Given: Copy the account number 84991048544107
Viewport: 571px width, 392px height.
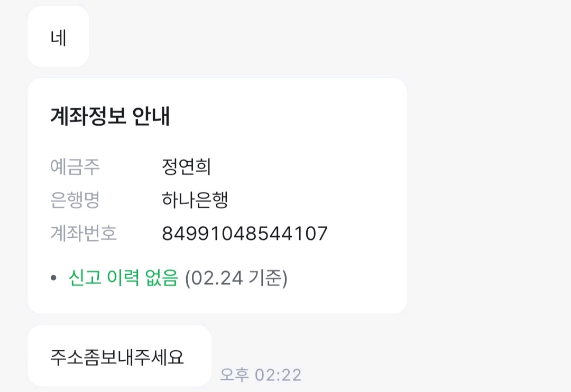Looking at the screenshot, I should (x=243, y=232).
